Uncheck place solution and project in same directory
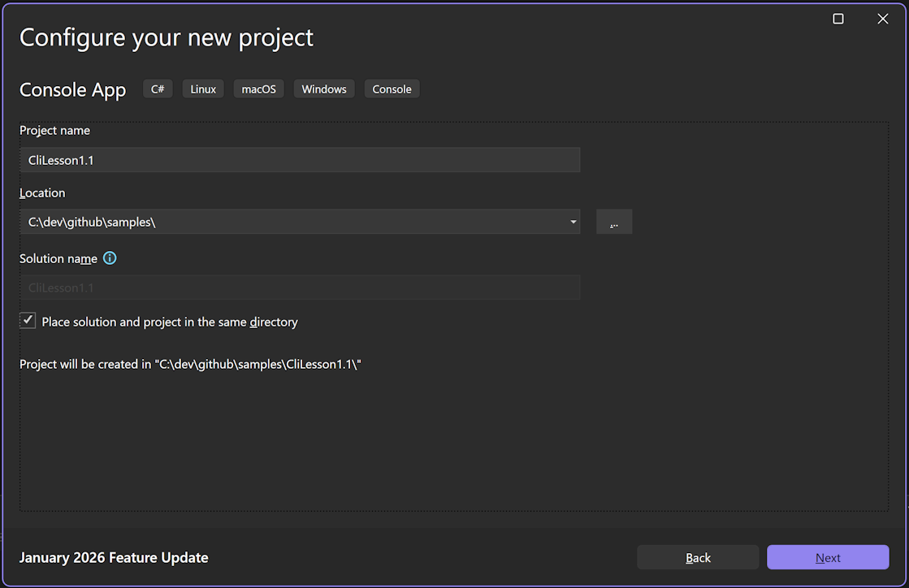 28,320
